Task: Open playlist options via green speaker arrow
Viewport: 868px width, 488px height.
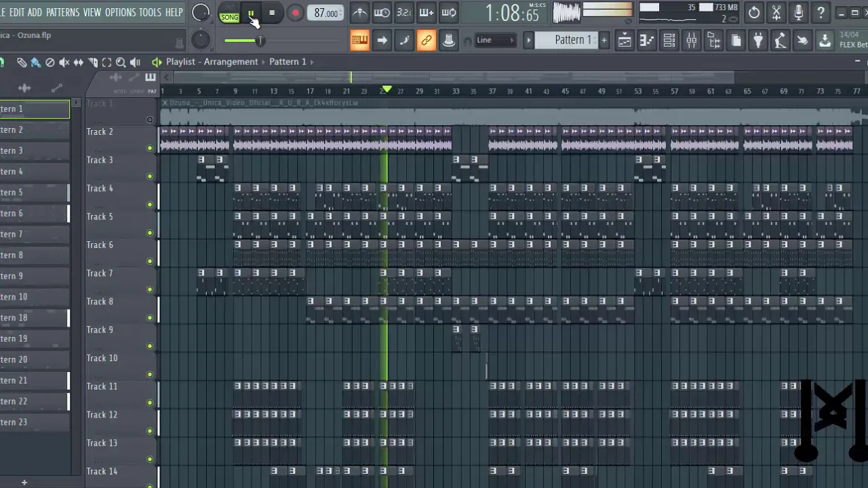Action: (x=157, y=62)
